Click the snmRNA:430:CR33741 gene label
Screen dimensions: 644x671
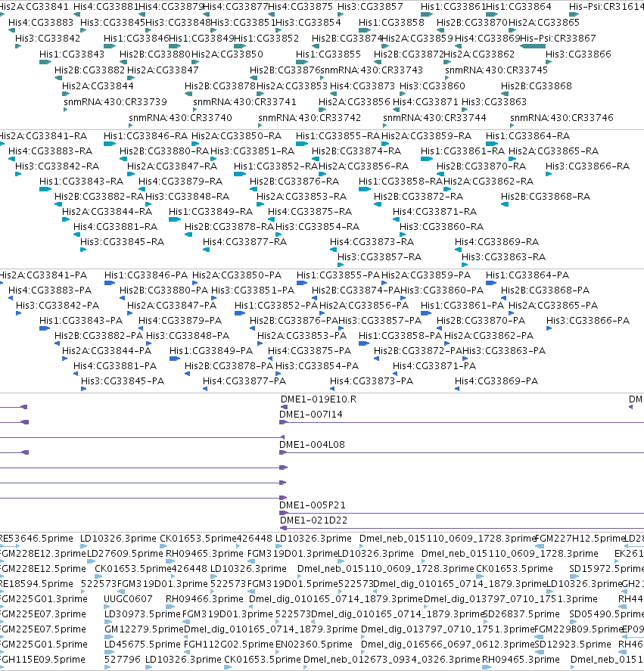point(244,102)
